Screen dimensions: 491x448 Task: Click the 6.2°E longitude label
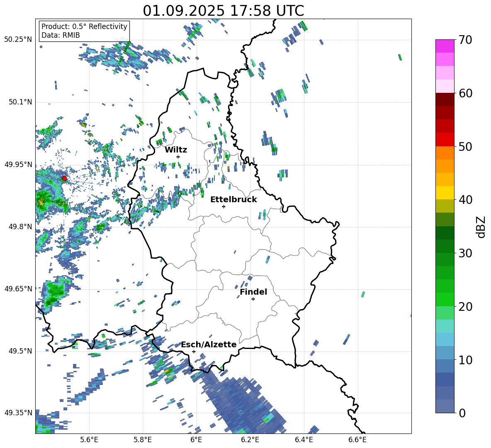click(250, 440)
